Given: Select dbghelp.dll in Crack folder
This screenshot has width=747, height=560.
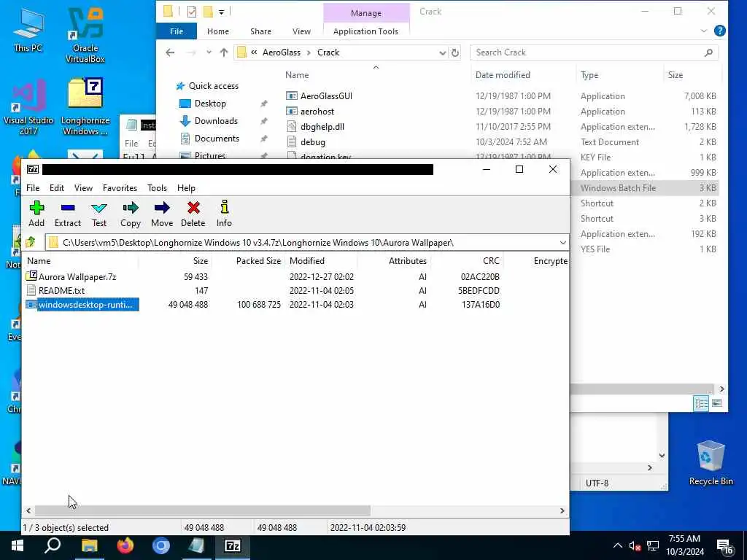Looking at the screenshot, I should click(315, 127).
